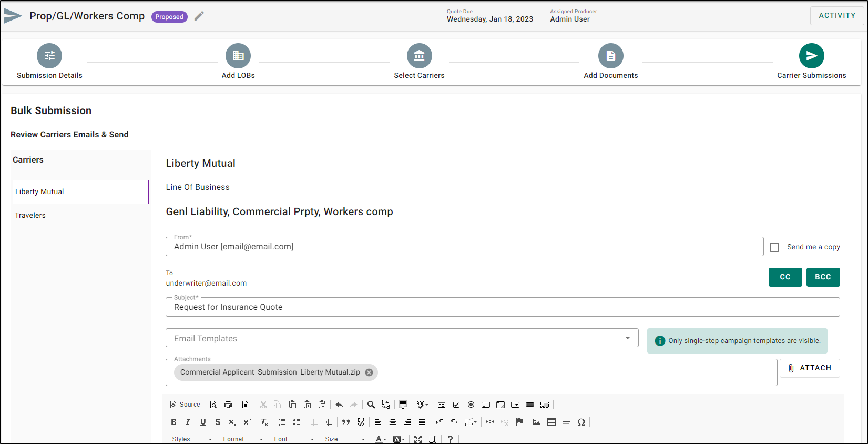Open the Styles dropdown in editor

coord(191,439)
